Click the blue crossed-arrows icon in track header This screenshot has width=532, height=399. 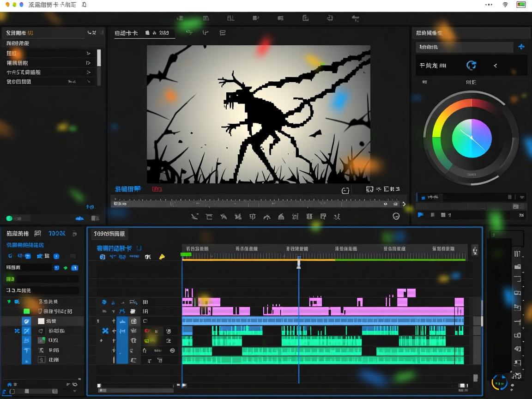click(x=105, y=331)
